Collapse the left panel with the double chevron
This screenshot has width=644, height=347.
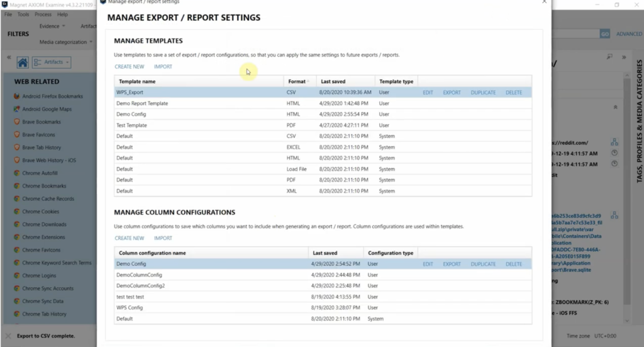pyautogui.click(x=9, y=57)
